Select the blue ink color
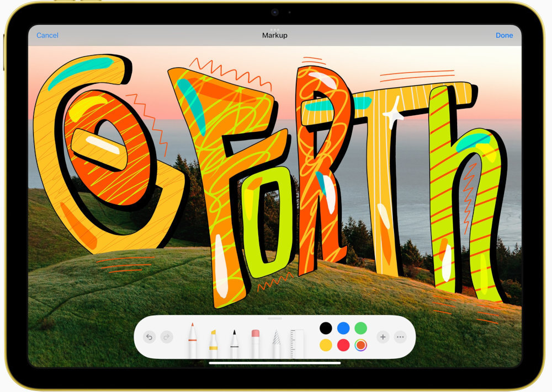Screen dimensions: 552x392 [344, 327]
